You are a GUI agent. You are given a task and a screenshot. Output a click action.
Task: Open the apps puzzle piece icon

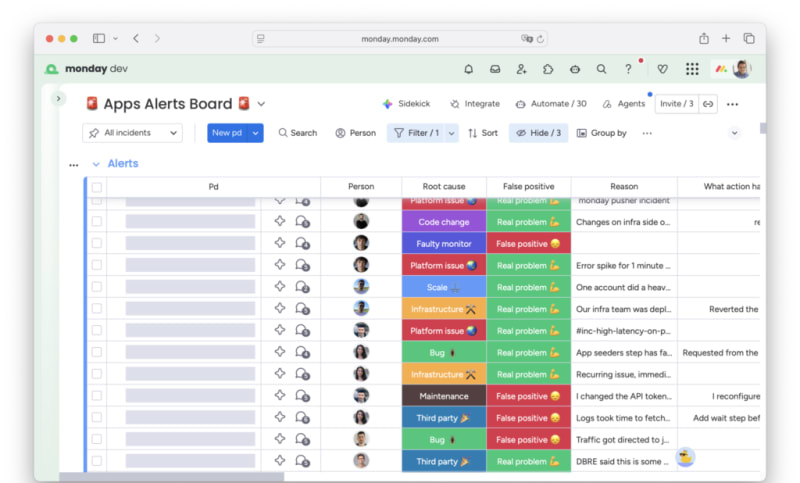click(x=548, y=69)
